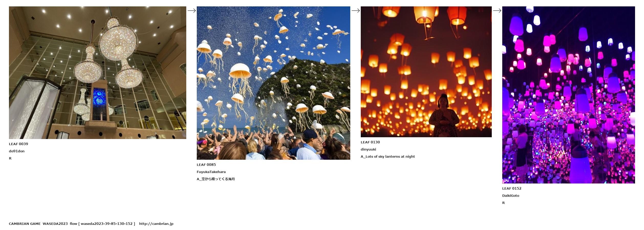Viewport: 644px width, 230px height.
Task: Click the chandelier atrium image LEAF 0039
Action: pyautogui.click(x=97, y=73)
